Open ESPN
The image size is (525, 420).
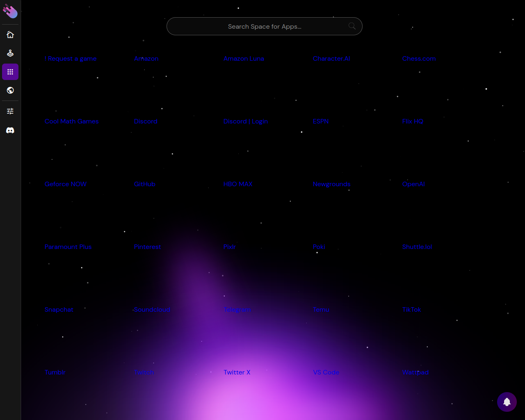(x=321, y=121)
